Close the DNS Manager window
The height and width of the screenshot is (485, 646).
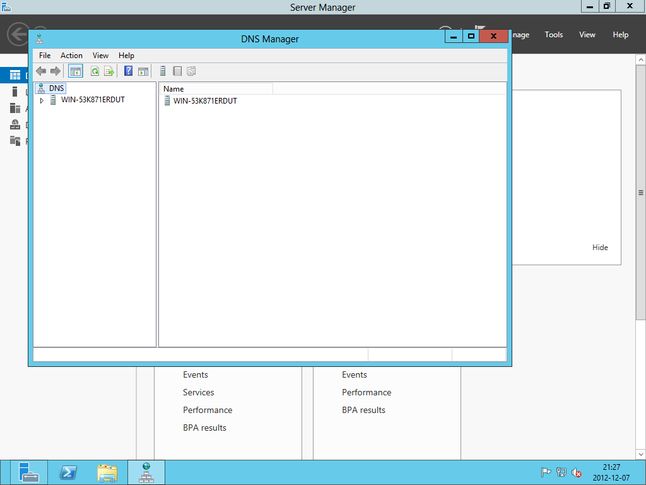(494, 36)
